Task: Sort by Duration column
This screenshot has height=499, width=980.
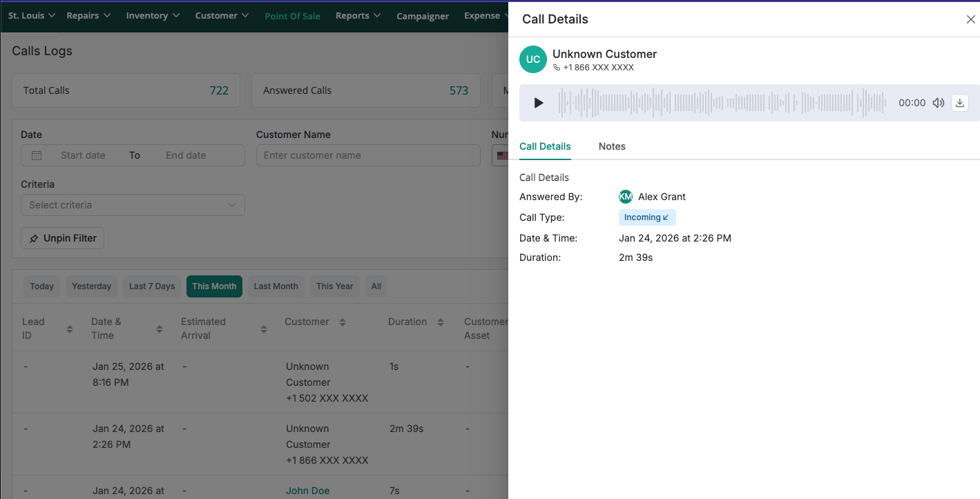Action: click(x=440, y=322)
